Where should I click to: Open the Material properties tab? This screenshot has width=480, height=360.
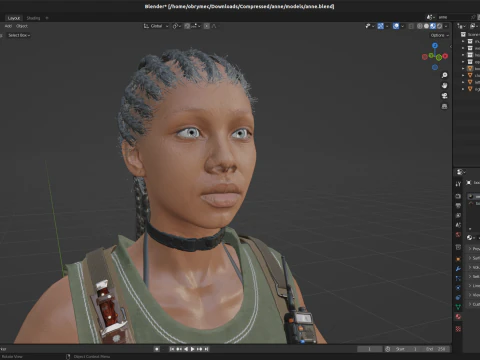[x=458, y=317]
